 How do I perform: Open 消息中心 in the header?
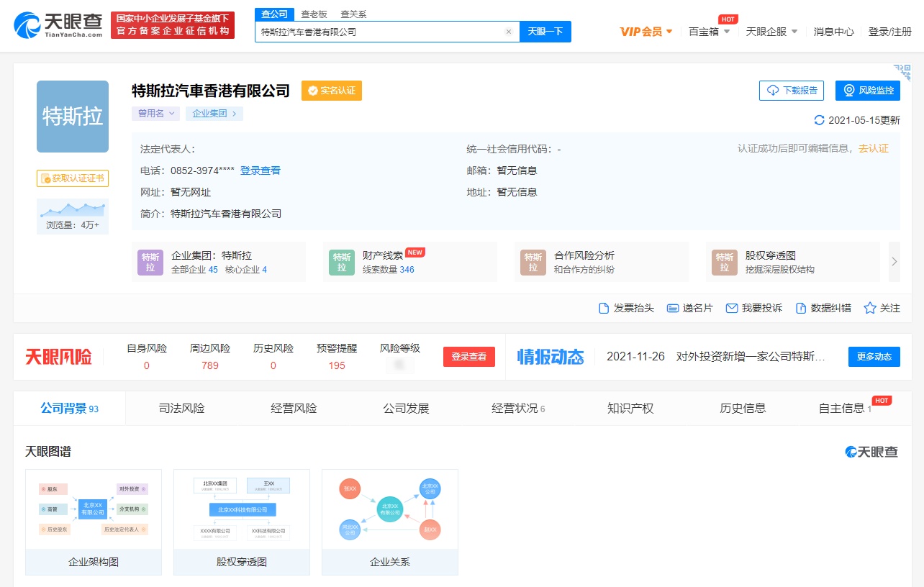click(x=834, y=32)
